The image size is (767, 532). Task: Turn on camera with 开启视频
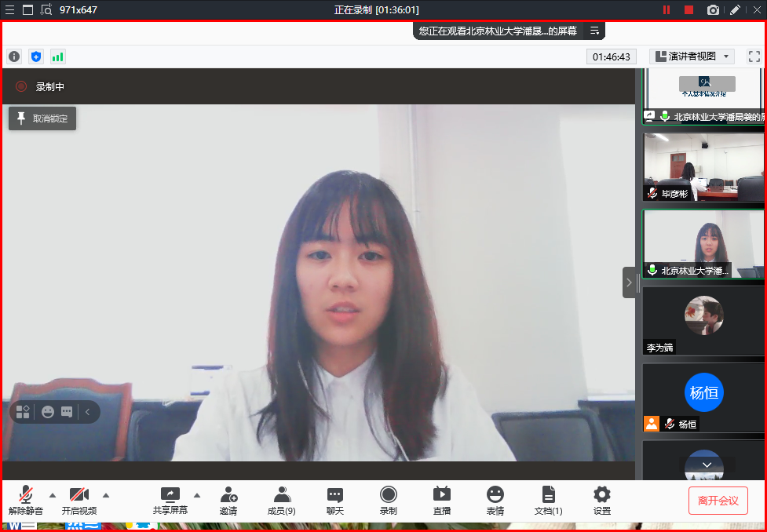[x=79, y=500]
